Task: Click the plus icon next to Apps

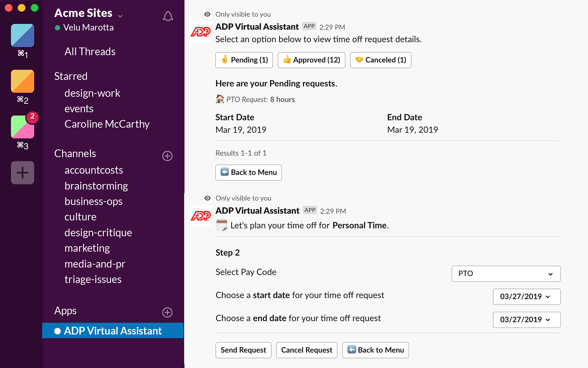Action: click(x=167, y=312)
